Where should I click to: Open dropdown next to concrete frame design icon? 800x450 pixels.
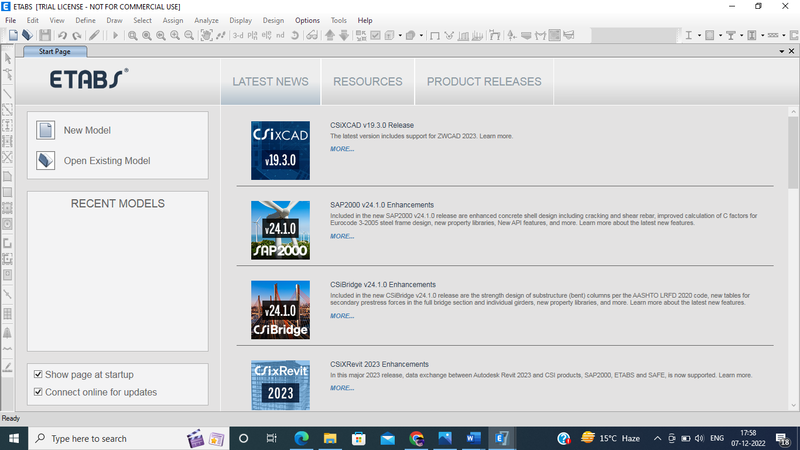[720, 35]
